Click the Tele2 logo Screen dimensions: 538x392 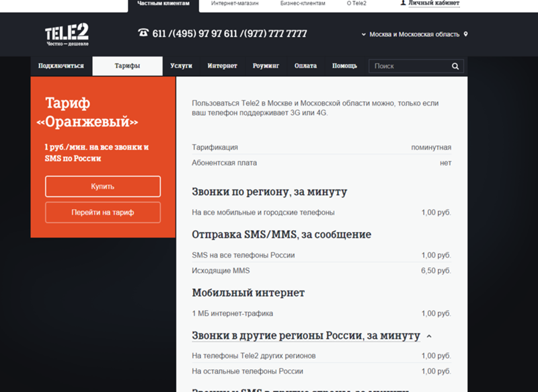pos(67,34)
